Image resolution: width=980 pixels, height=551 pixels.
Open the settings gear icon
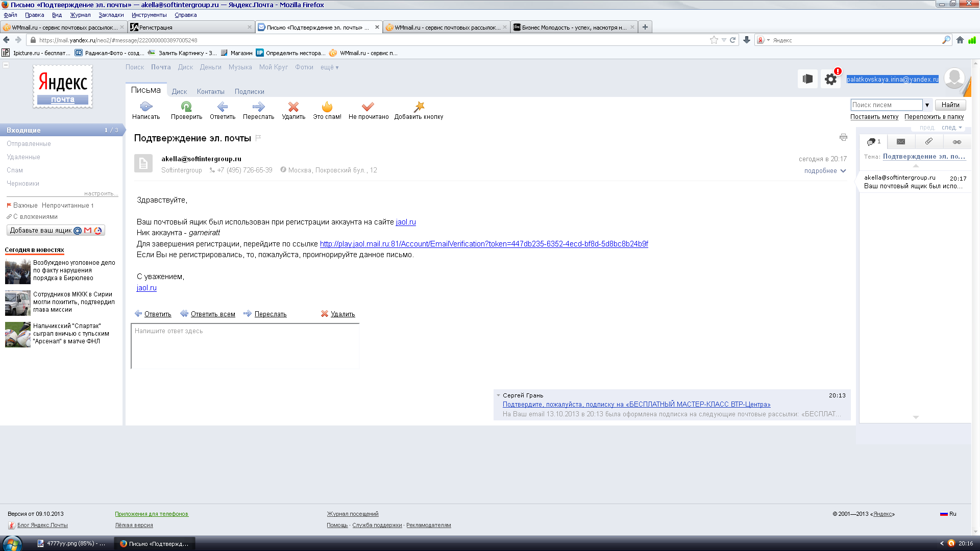(x=831, y=79)
